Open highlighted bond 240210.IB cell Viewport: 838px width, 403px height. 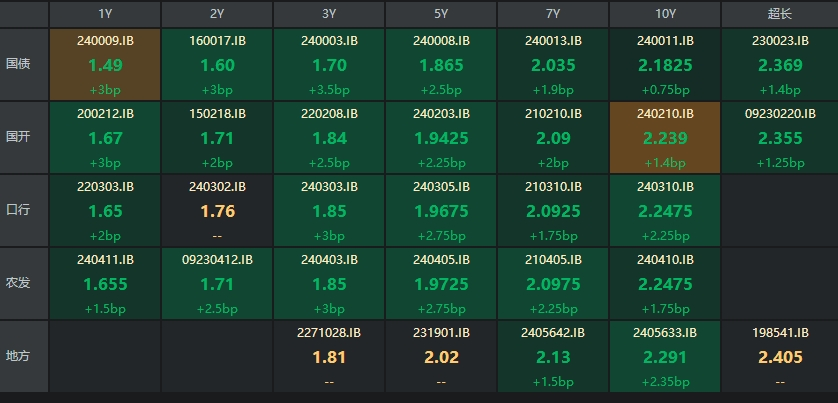[x=665, y=137]
